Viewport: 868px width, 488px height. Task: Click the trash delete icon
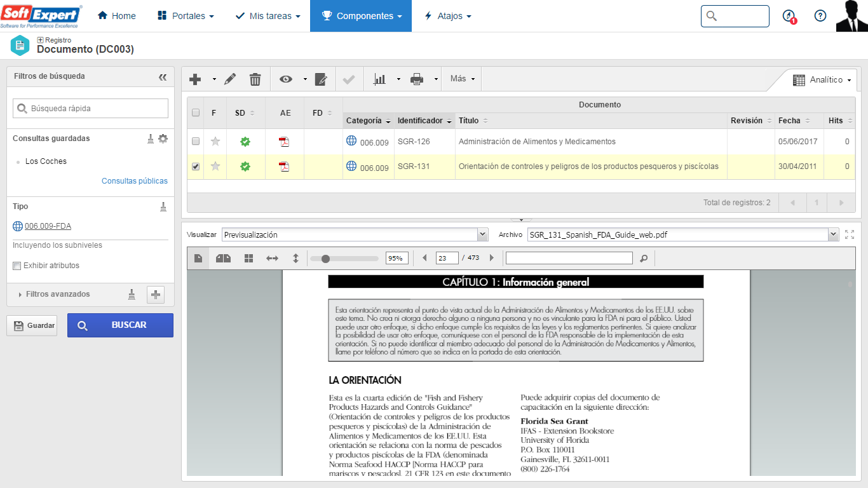(255, 79)
